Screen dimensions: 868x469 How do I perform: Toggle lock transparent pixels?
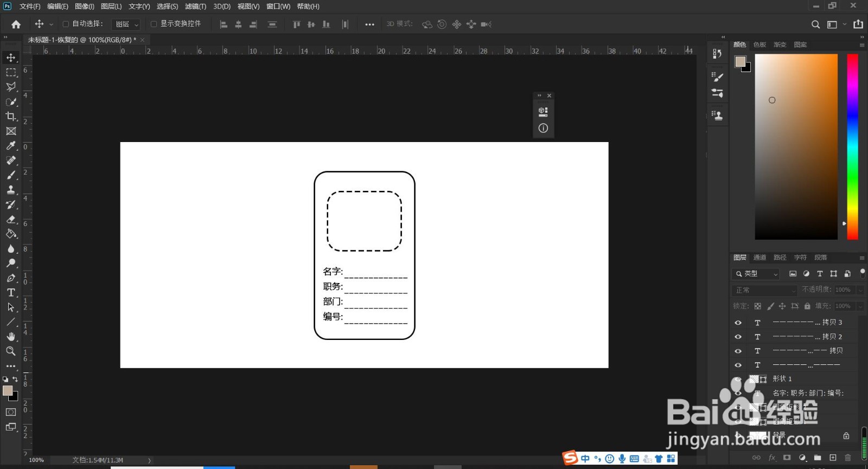(758, 306)
